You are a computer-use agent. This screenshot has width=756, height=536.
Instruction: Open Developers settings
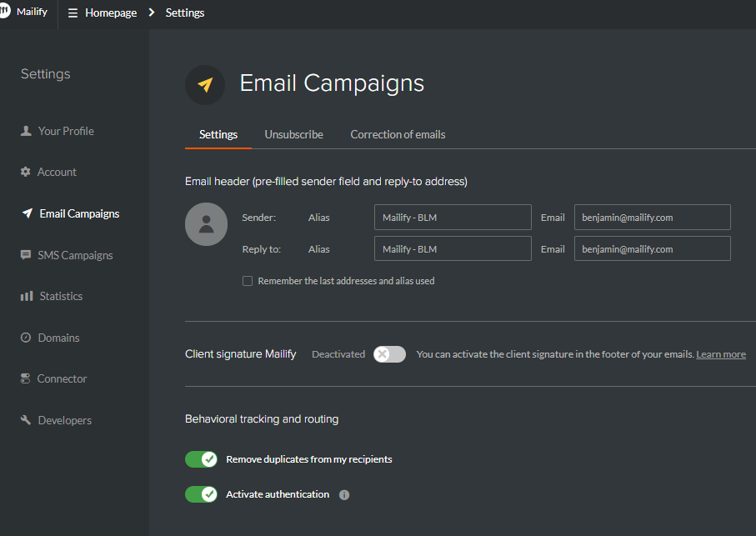click(x=65, y=420)
